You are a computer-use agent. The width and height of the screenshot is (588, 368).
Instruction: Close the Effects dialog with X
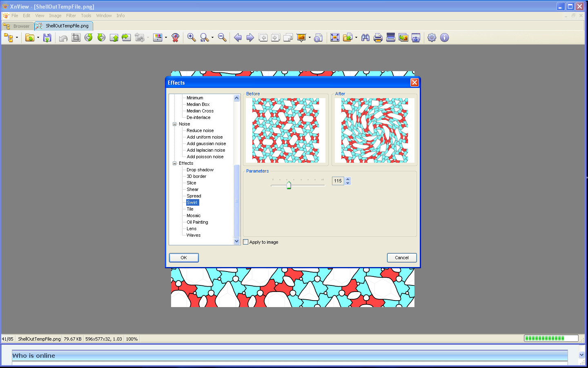pyautogui.click(x=414, y=83)
